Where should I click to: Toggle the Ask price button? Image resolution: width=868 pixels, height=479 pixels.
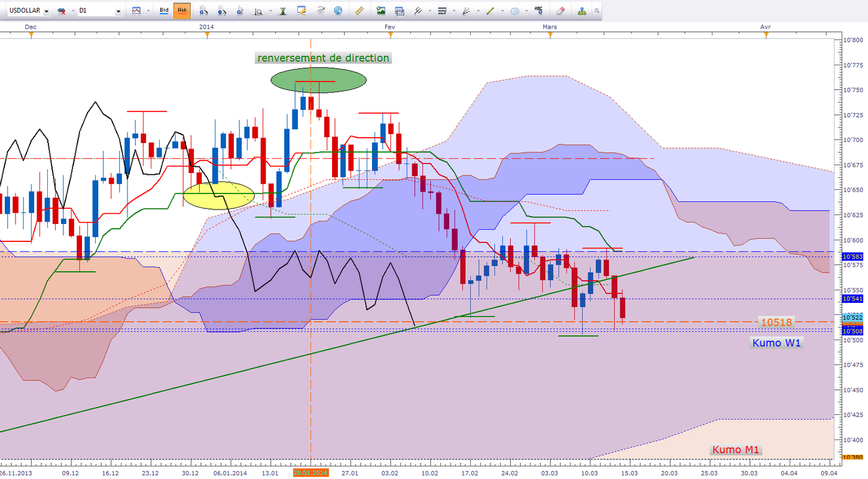182,11
